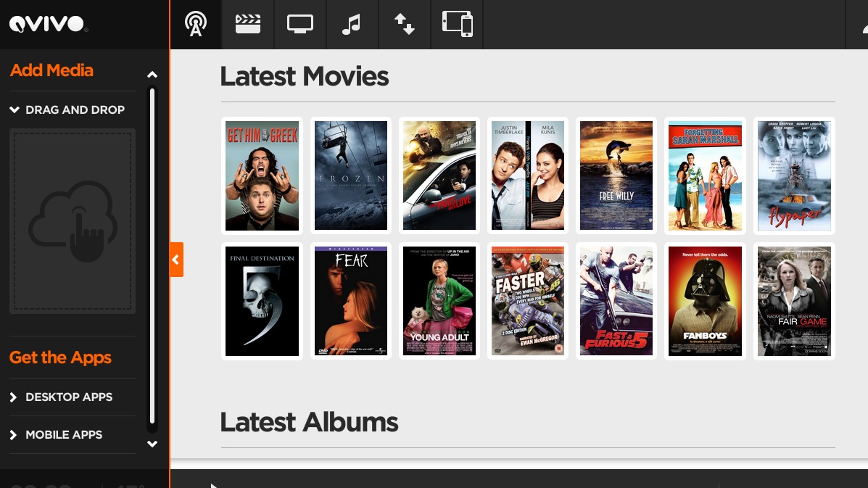The image size is (868, 488).
Task: Click the Vivo logo
Action: coord(48,24)
